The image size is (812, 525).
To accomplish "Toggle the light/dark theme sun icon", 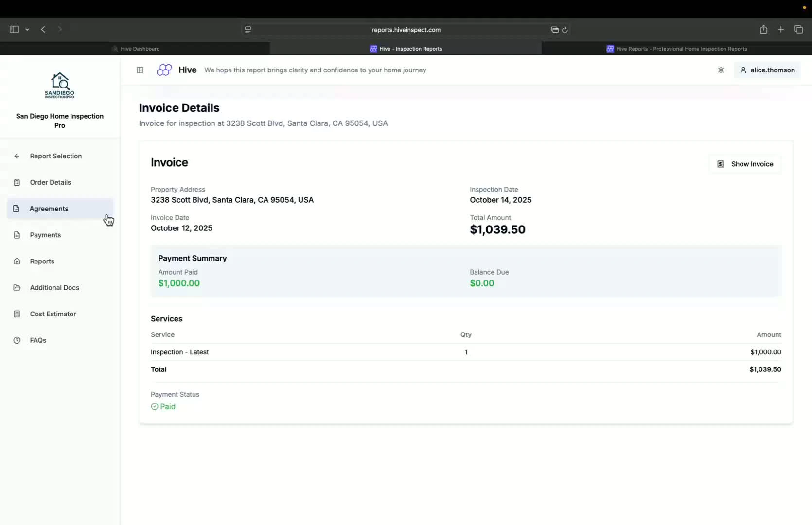I will (721, 70).
